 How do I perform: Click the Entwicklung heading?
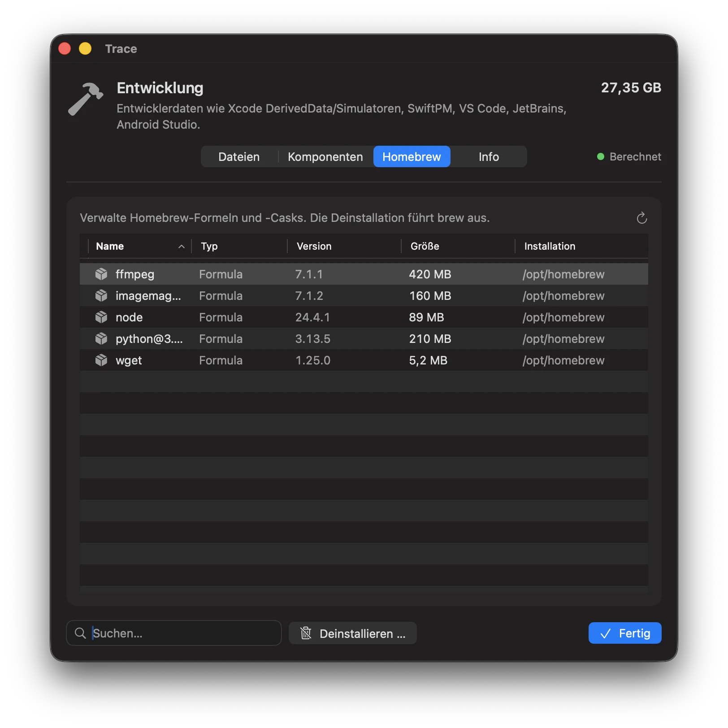click(x=160, y=88)
